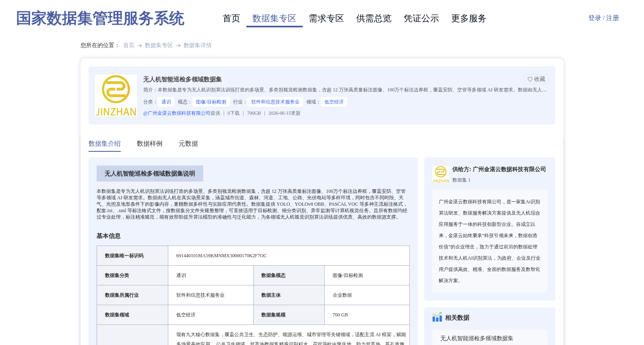The width and height of the screenshot is (644, 345).
Task: Click the @广州金湛云数据科技有限公司 provider link
Action: [177, 113]
